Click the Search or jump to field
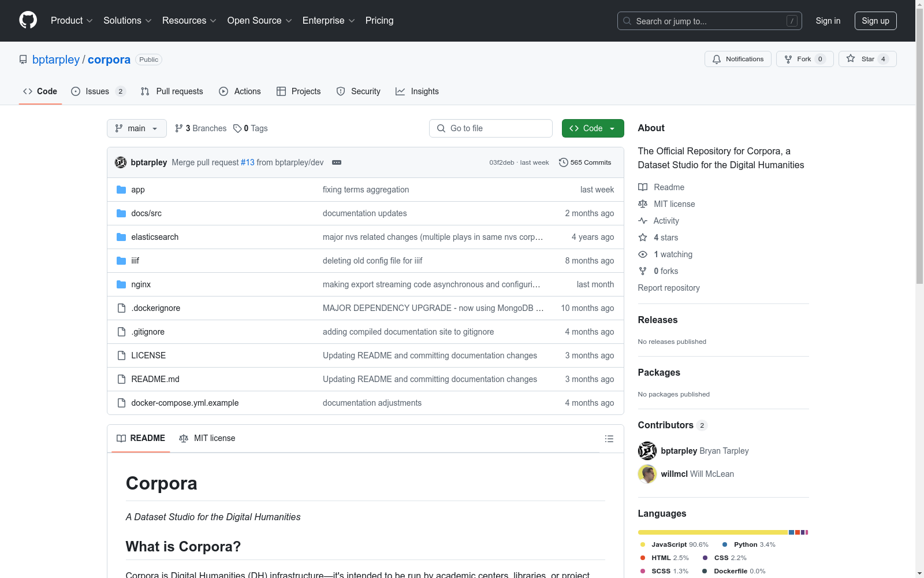The width and height of the screenshot is (924, 578). (x=710, y=21)
